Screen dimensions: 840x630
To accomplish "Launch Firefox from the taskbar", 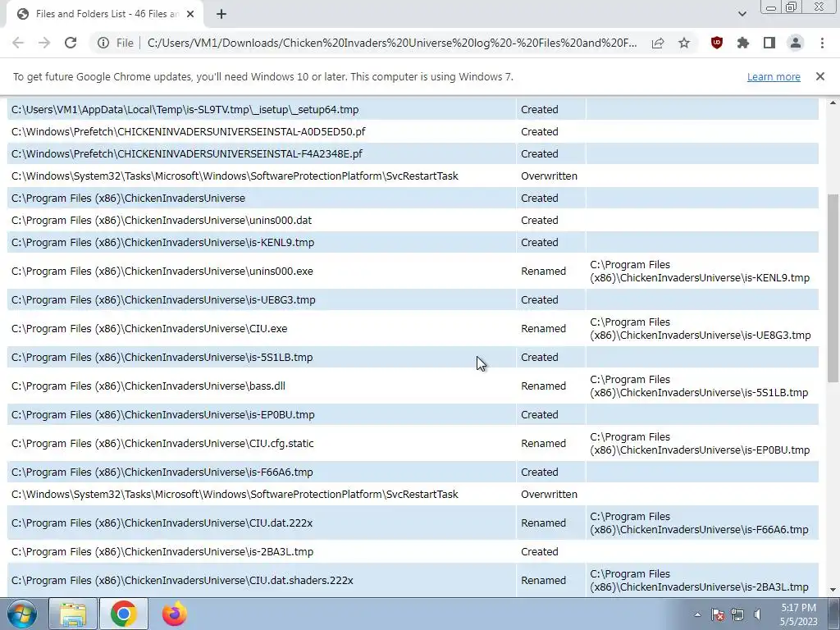I will coord(174,614).
